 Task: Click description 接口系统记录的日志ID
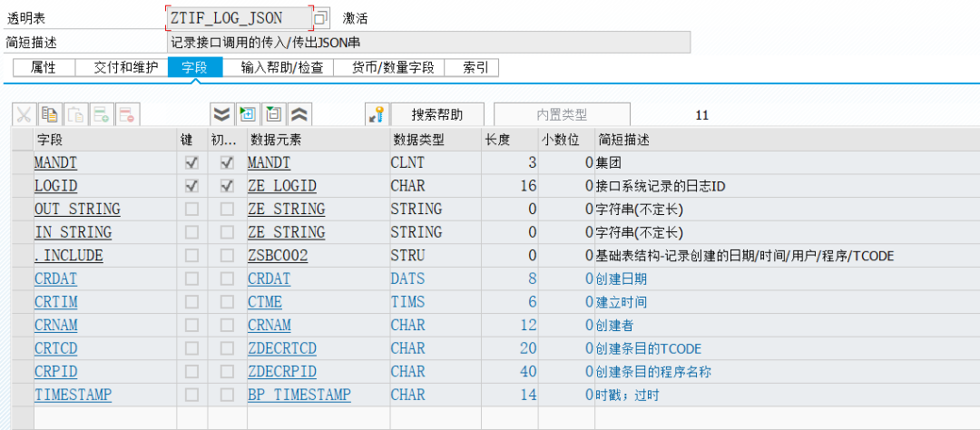click(x=661, y=186)
